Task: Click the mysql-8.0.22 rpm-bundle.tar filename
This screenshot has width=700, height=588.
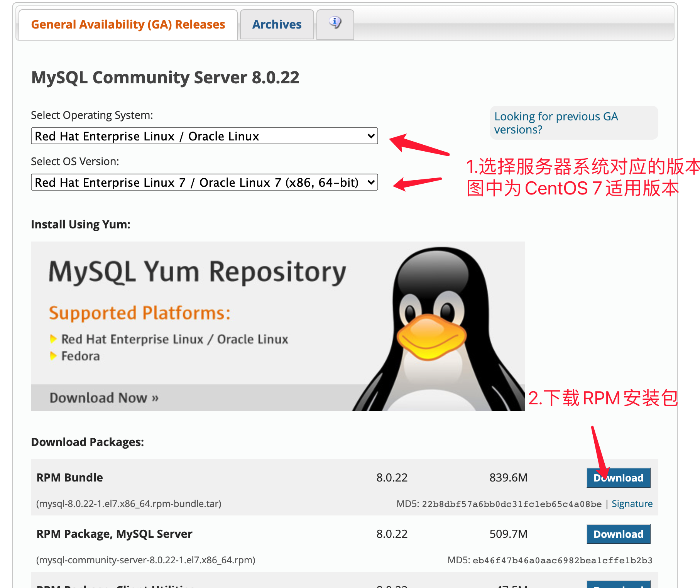Action: [x=129, y=504]
